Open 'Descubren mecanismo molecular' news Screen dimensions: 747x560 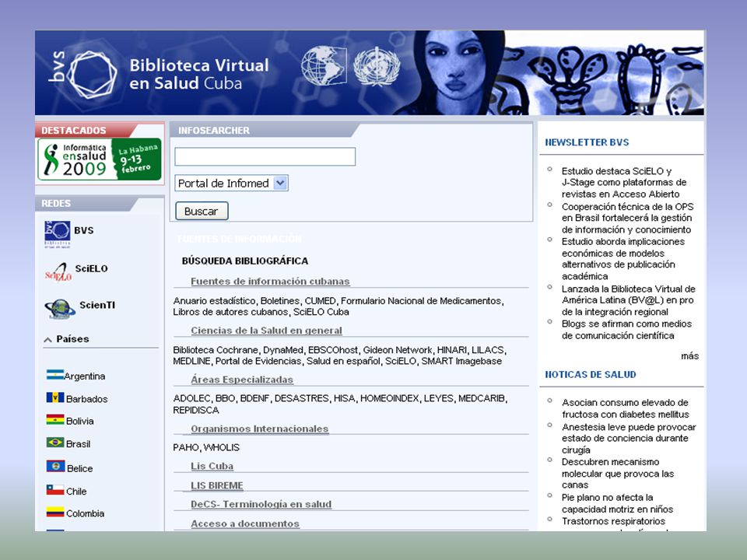(x=618, y=474)
